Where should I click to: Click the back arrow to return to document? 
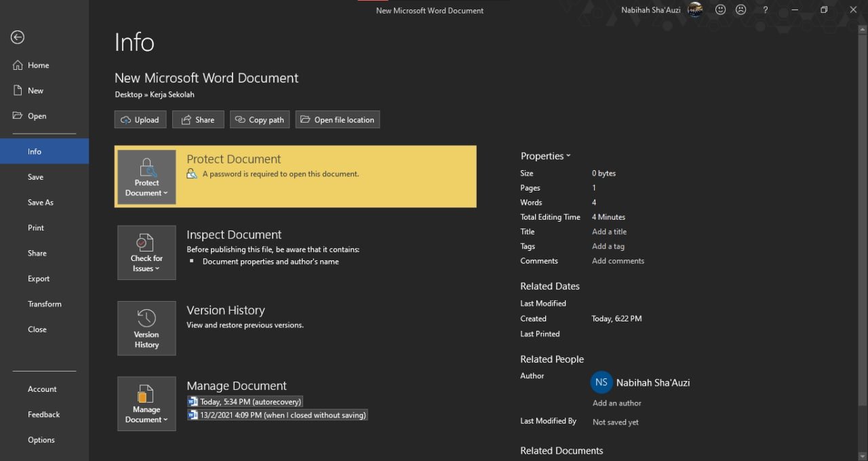coord(18,37)
